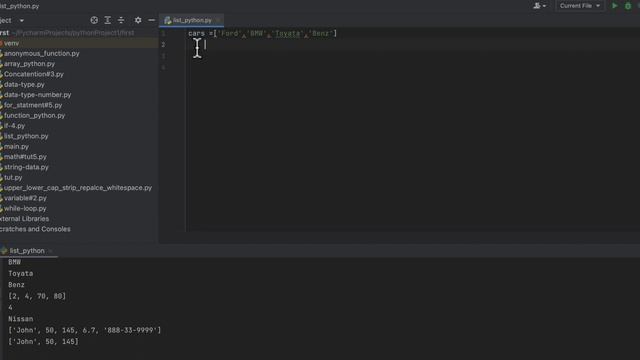
Task: Click the 'Toyota' string in the code
Action: [x=287, y=33]
